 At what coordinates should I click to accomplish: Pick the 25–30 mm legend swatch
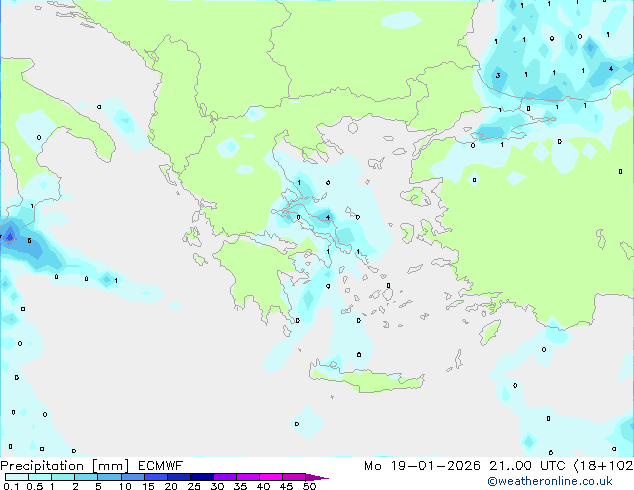[201, 477]
